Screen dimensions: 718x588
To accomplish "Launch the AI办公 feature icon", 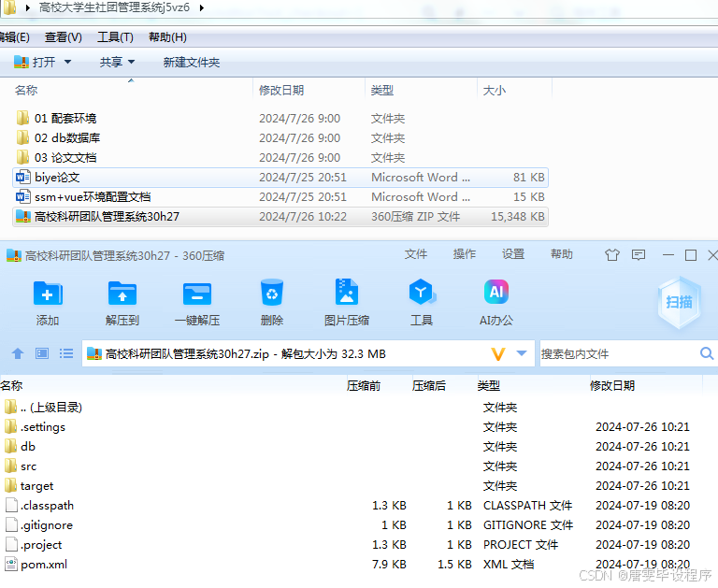I will tap(496, 292).
